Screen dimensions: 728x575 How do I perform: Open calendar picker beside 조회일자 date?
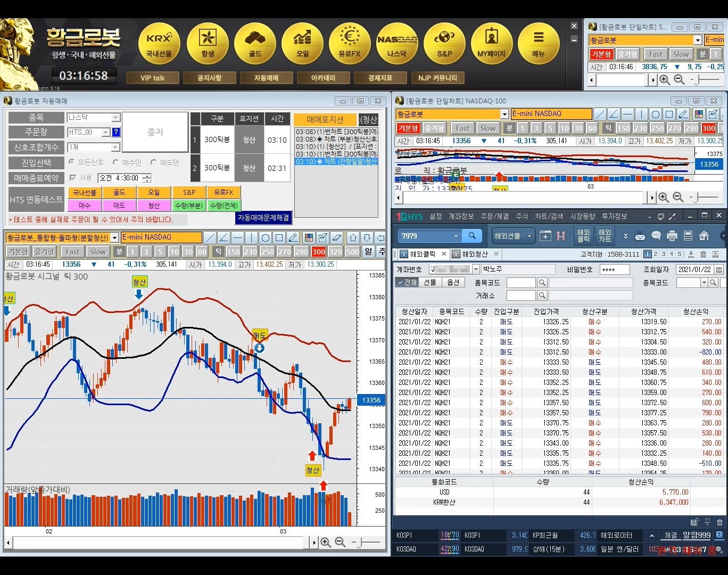point(719,269)
